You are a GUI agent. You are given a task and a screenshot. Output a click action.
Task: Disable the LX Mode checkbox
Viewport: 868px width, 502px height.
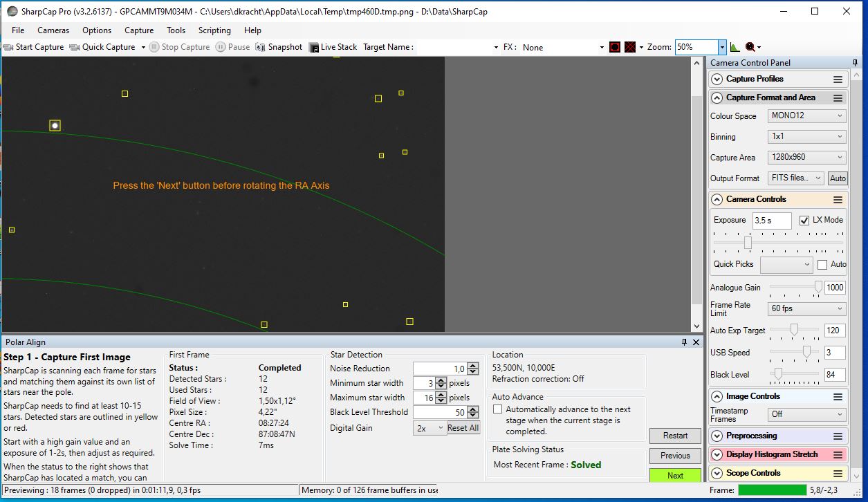tap(804, 221)
